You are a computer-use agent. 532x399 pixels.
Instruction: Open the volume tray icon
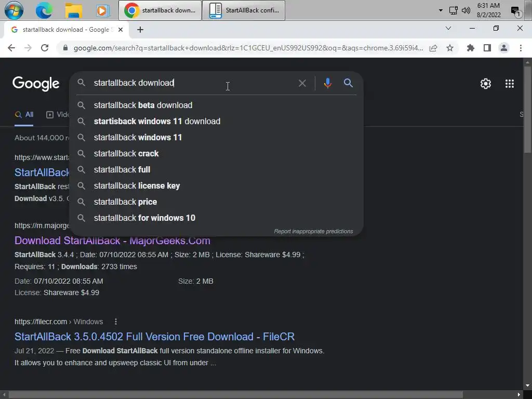click(x=466, y=10)
